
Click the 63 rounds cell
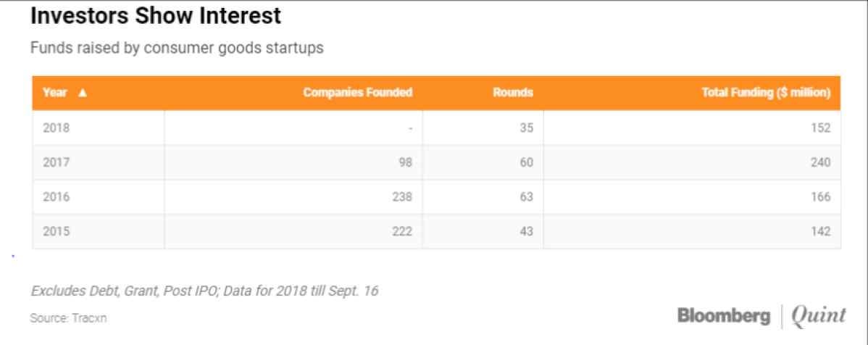pyautogui.click(x=483, y=197)
